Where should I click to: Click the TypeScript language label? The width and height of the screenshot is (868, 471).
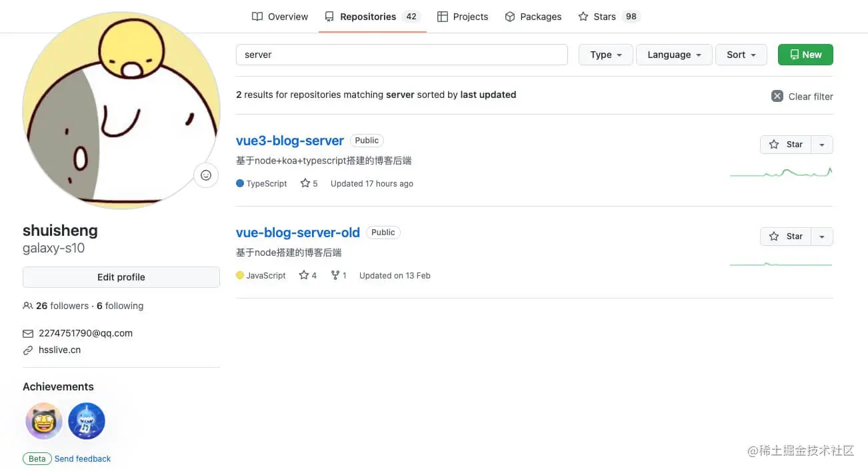tap(267, 183)
